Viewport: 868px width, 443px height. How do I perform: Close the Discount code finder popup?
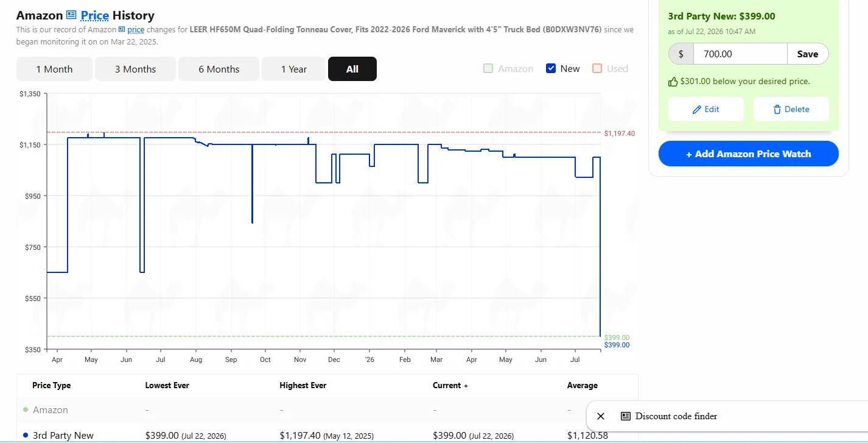601,416
